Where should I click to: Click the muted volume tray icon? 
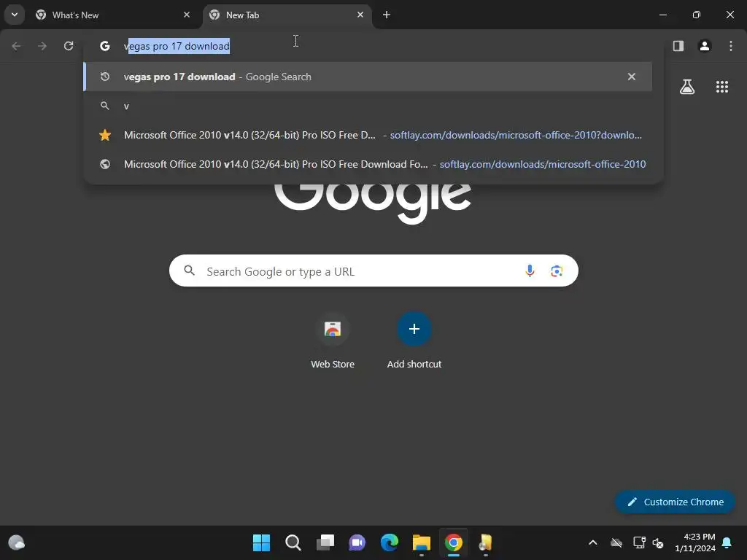tap(659, 542)
